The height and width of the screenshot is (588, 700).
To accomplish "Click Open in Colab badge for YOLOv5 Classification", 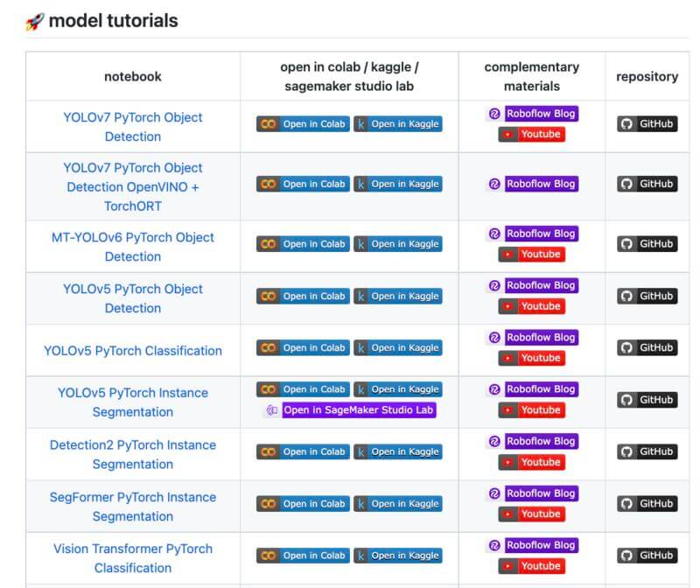I will [x=303, y=347].
